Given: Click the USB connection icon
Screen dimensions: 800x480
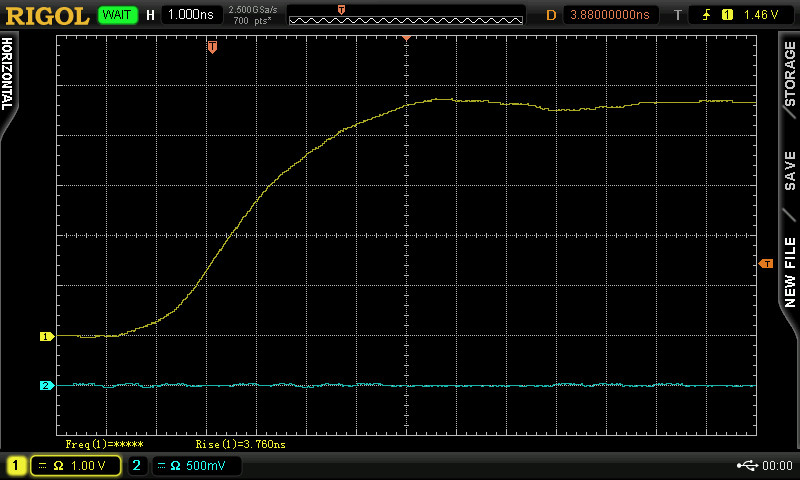Looking at the screenshot, I should tap(747, 465).
